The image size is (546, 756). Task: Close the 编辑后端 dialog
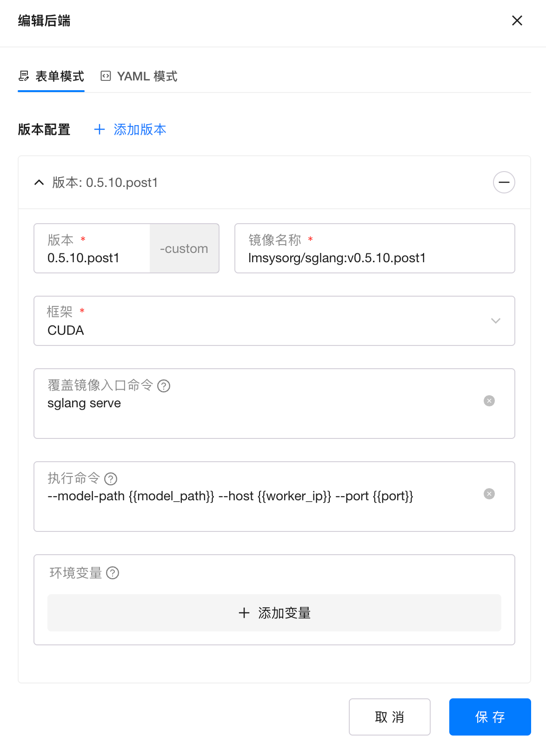click(517, 20)
